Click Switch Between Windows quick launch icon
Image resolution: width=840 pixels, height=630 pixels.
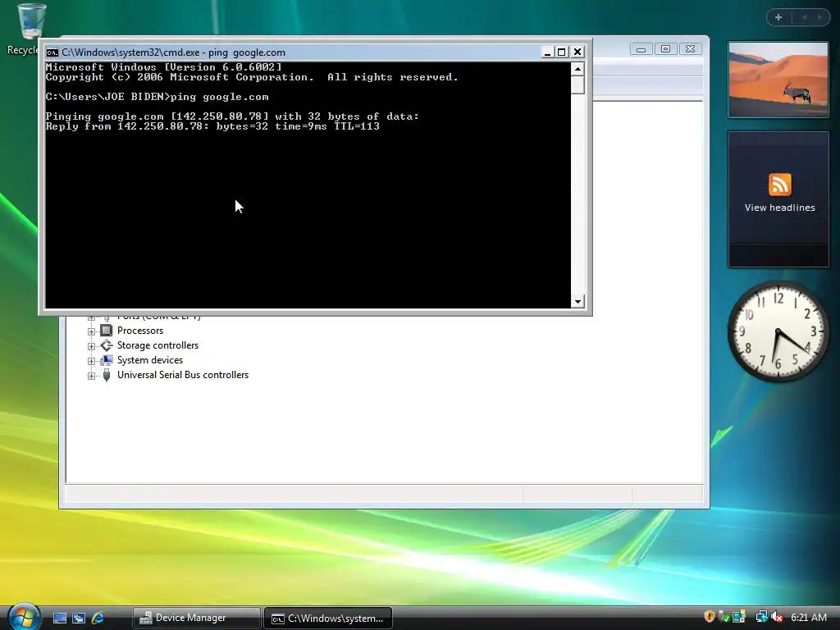coord(79,618)
